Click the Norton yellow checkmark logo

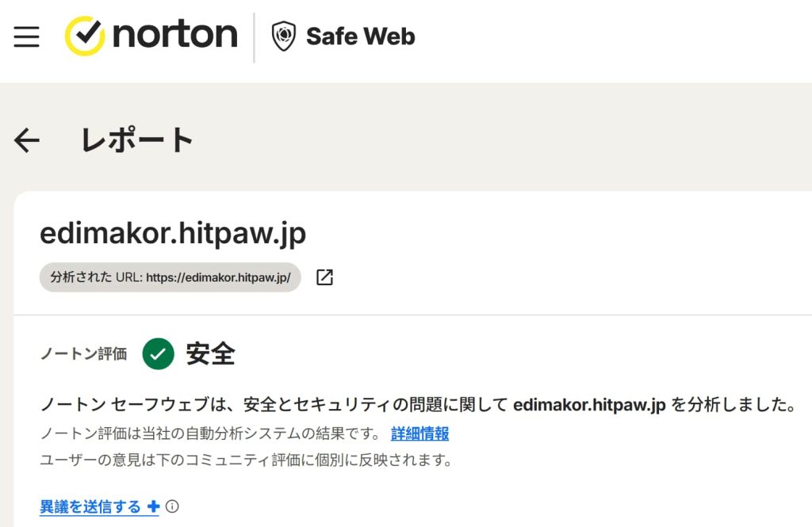point(84,36)
